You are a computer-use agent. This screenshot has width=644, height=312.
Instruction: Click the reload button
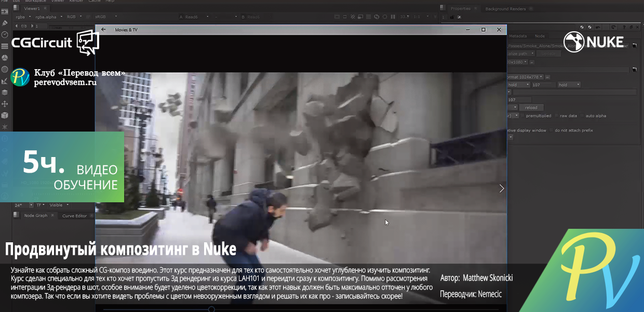pyautogui.click(x=531, y=108)
